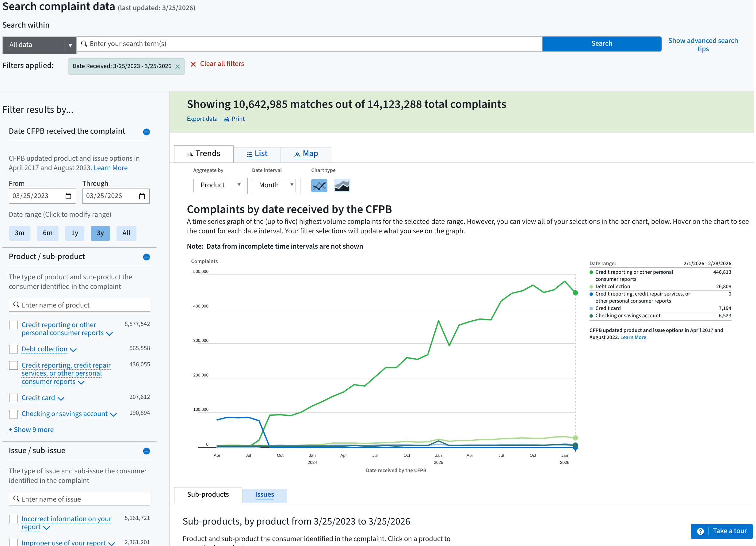Open the Aggregate by Product dropdown
Viewport: 756px width, 546px height.
tap(218, 185)
